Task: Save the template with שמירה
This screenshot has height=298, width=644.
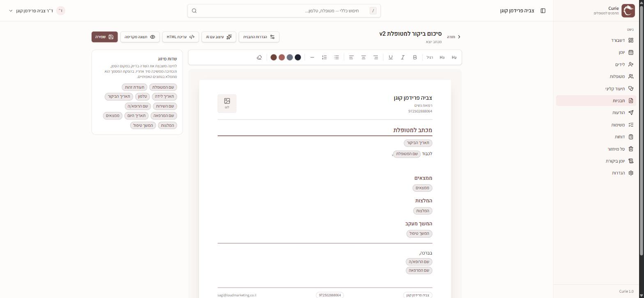Action: tap(105, 37)
